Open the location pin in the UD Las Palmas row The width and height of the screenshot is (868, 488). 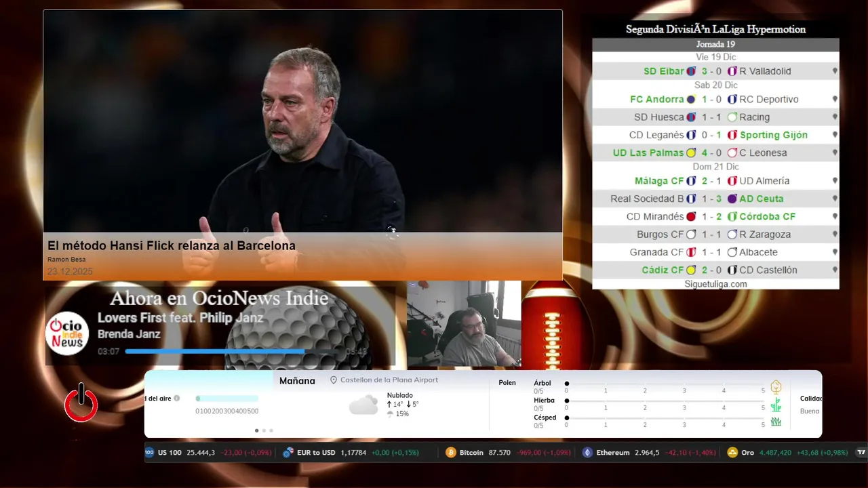point(835,152)
